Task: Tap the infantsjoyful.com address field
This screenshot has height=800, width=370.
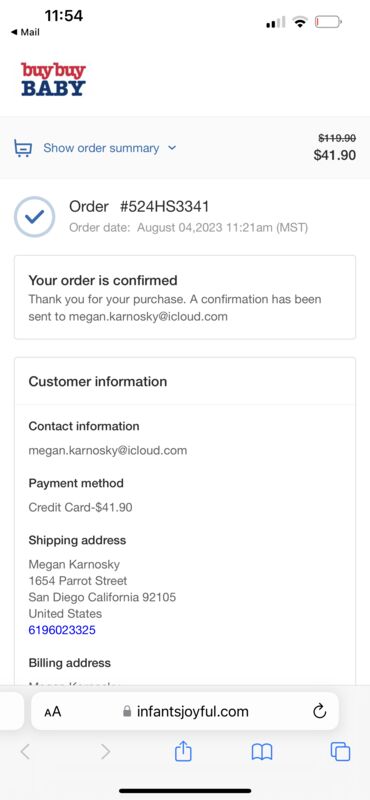Action: pos(185,711)
